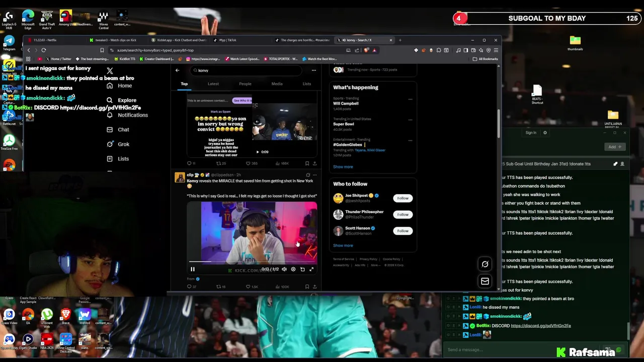Repost the upper post with 25 reposts
This screenshot has height=362, width=644.
[x=221, y=163]
